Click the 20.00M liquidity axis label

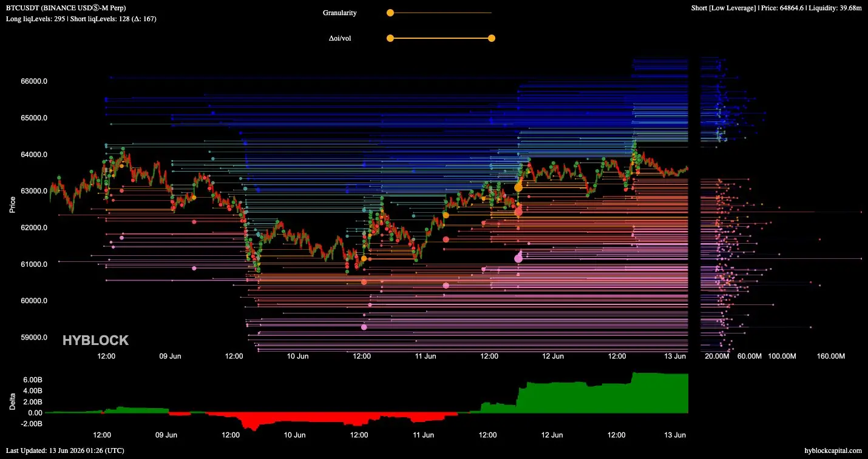click(717, 357)
